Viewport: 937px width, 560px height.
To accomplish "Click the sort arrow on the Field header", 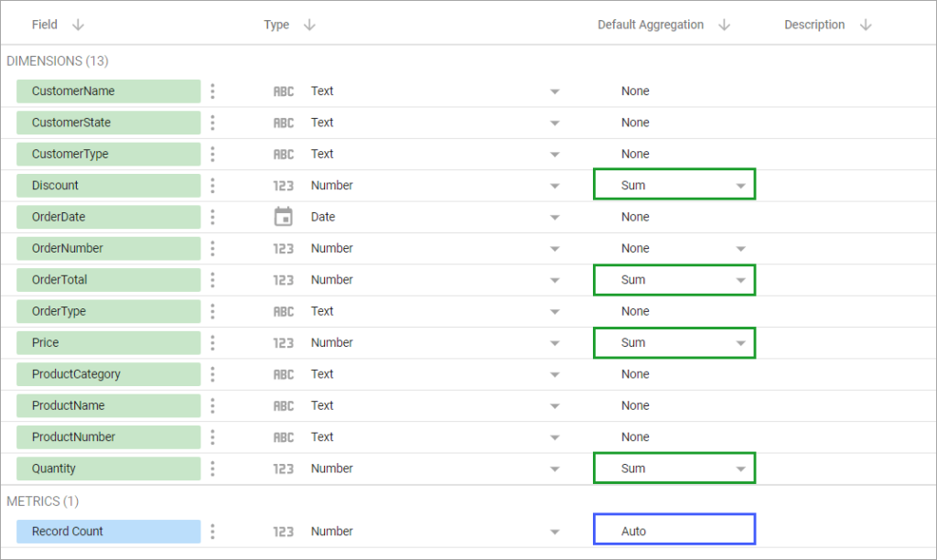I will [x=77, y=25].
